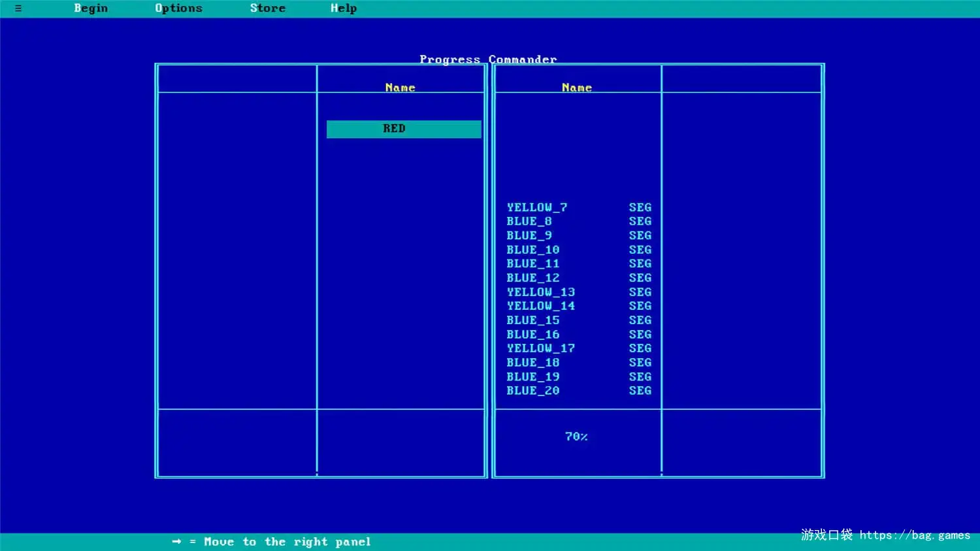Select the BLUE_9 segment row
Screen dimensions: 980x551
click(579, 235)
